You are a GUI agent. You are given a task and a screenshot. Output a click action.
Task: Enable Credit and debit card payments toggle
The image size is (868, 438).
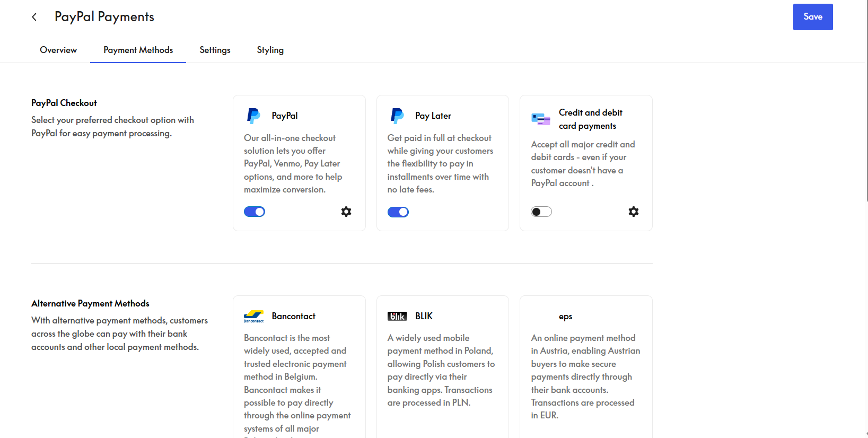coord(541,212)
